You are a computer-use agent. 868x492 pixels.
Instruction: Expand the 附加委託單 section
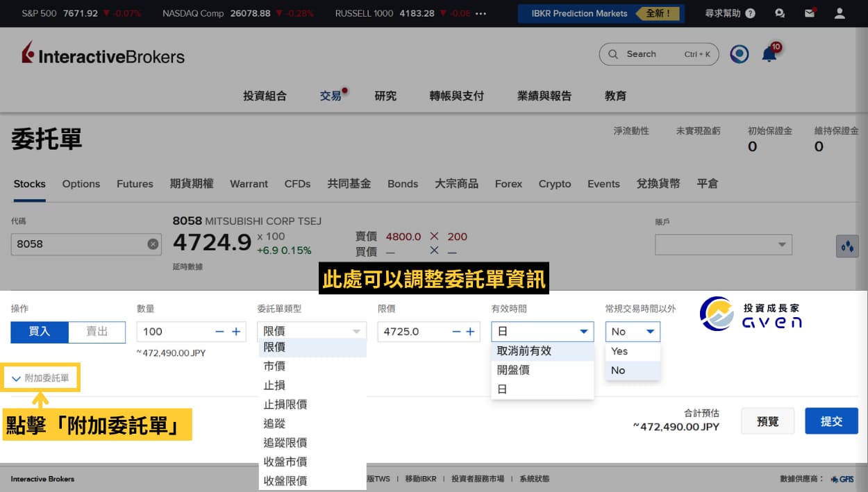tap(40, 378)
